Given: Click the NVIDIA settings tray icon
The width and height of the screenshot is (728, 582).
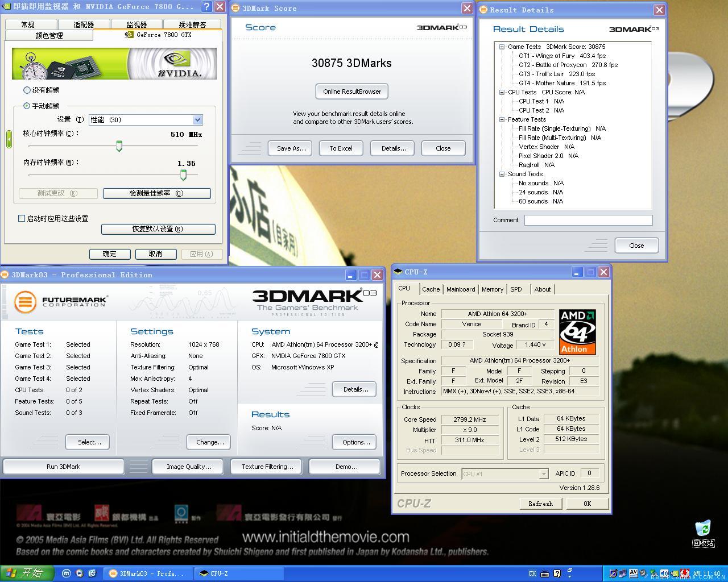Looking at the screenshot, I should pyautogui.click(x=675, y=573).
